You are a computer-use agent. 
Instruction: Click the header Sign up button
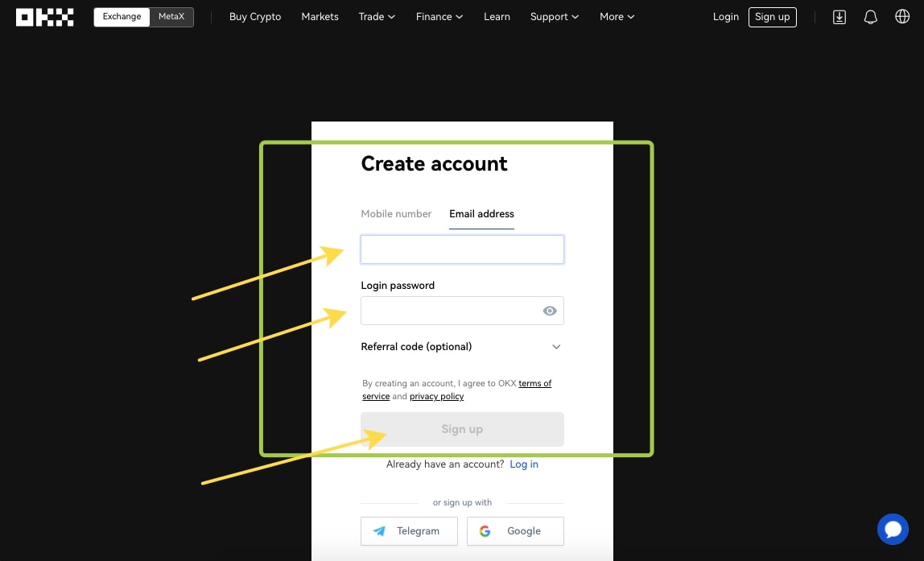[772, 17]
